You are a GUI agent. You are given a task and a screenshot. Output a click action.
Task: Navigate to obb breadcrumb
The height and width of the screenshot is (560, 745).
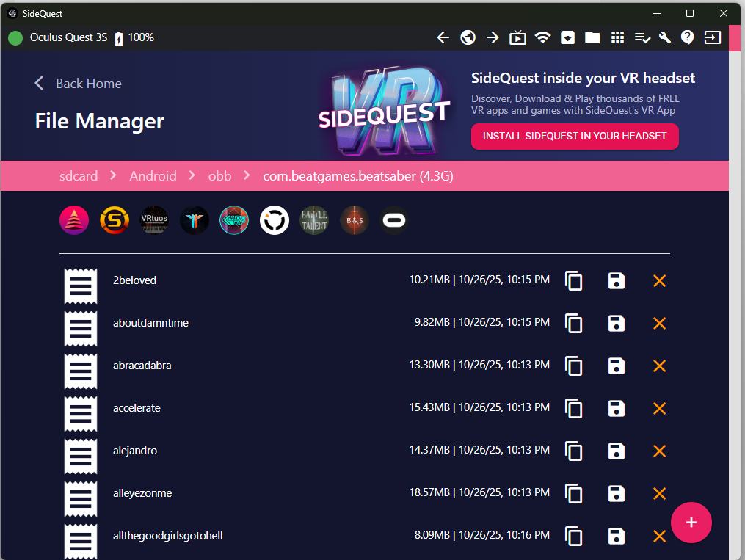[x=219, y=176]
